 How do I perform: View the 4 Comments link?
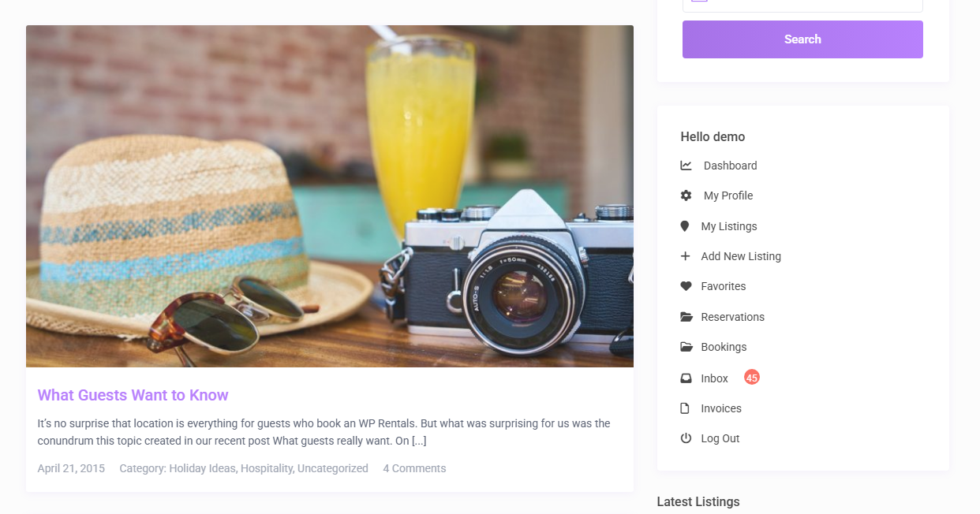point(414,468)
